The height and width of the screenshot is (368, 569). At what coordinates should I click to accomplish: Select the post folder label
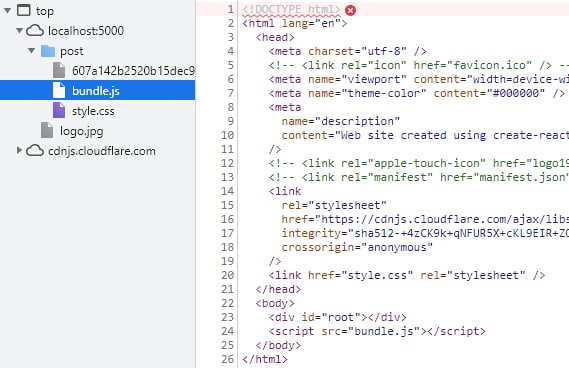(72, 51)
